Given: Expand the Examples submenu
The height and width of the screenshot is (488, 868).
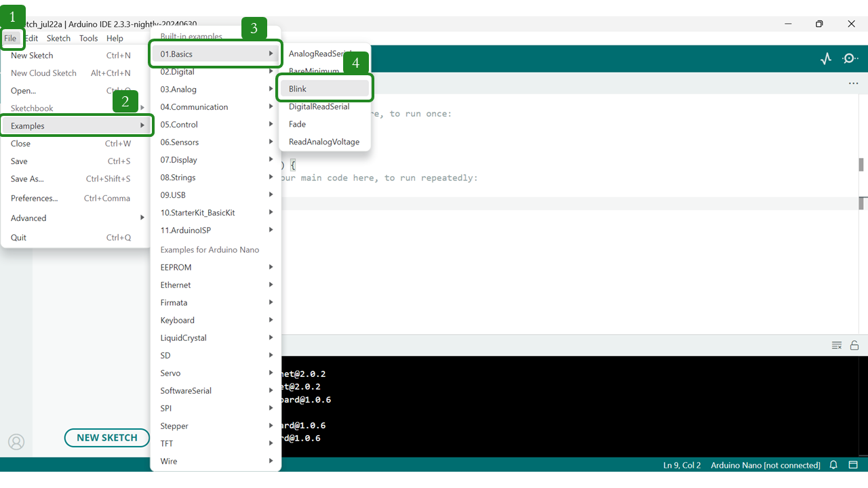Looking at the screenshot, I should (x=75, y=126).
